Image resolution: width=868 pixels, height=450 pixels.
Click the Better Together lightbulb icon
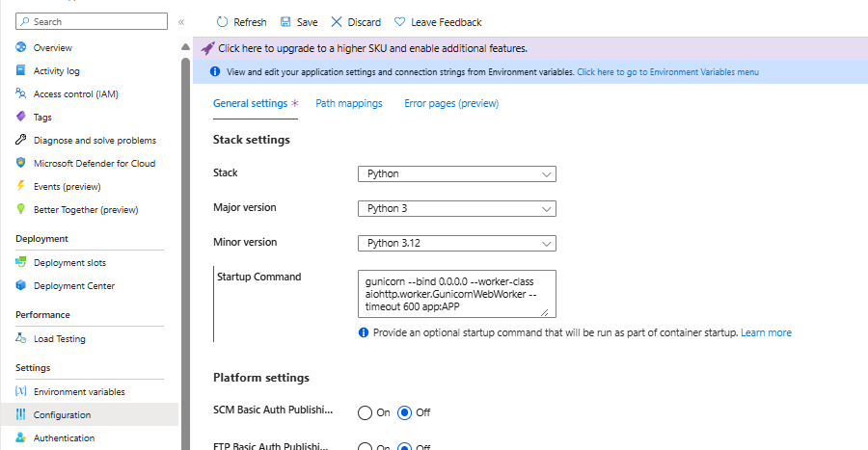click(21, 209)
